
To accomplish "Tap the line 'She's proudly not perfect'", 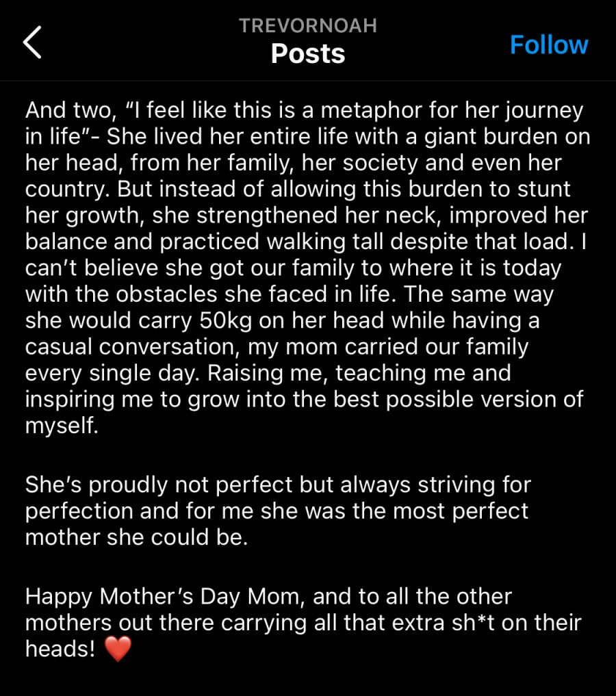I will click(x=278, y=485).
